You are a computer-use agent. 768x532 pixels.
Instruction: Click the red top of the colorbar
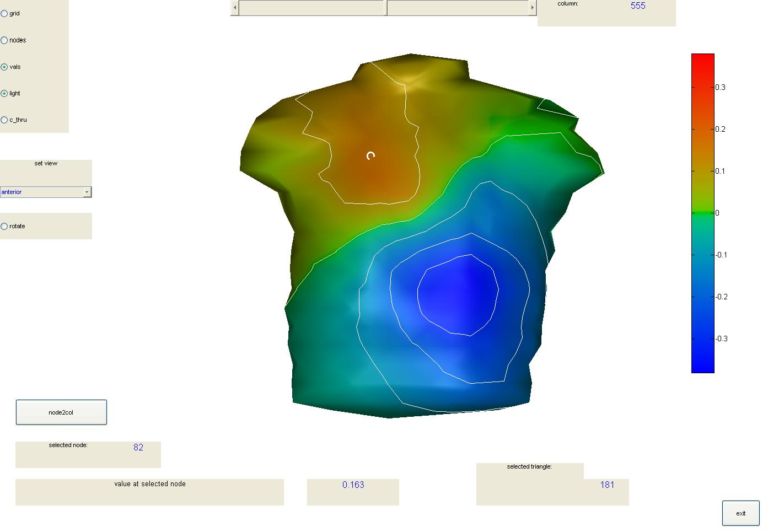(702, 60)
